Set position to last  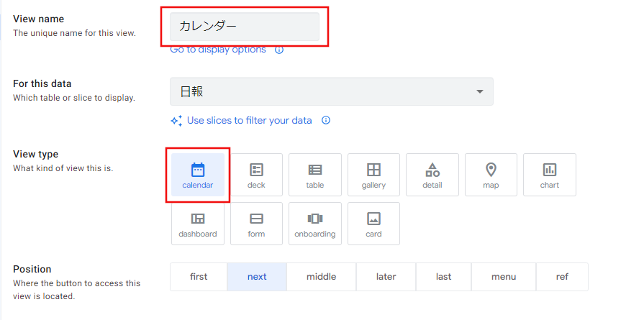[x=443, y=277]
